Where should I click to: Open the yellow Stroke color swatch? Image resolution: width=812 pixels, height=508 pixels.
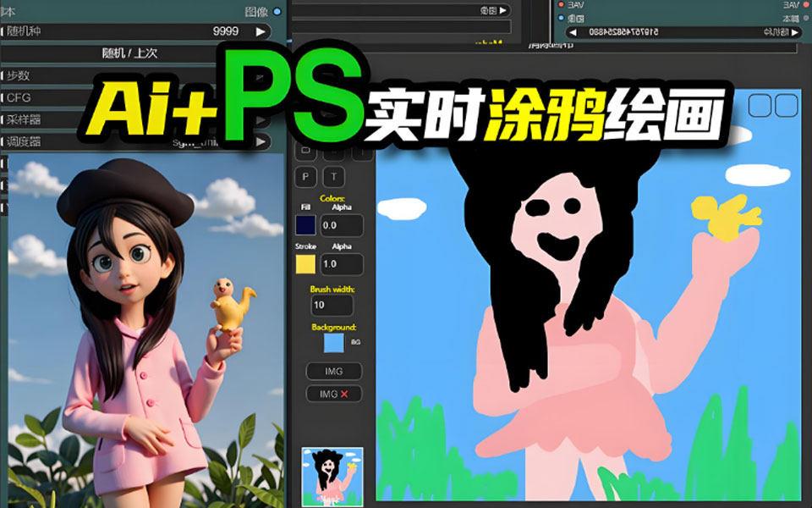click(305, 264)
